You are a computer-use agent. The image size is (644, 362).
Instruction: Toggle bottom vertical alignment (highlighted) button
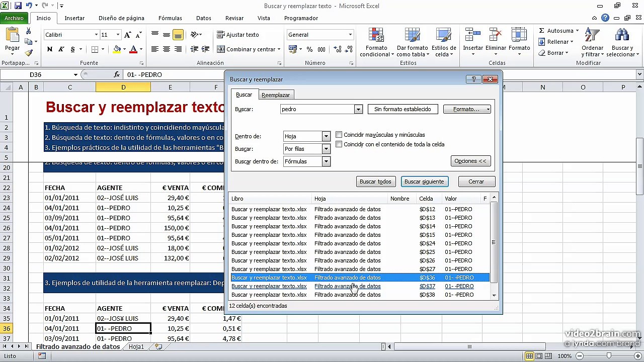tap(178, 35)
